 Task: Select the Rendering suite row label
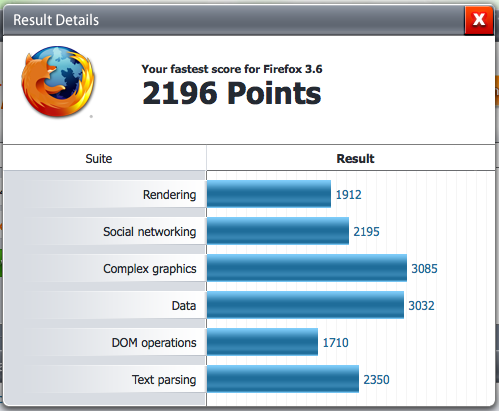click(169, 195)
